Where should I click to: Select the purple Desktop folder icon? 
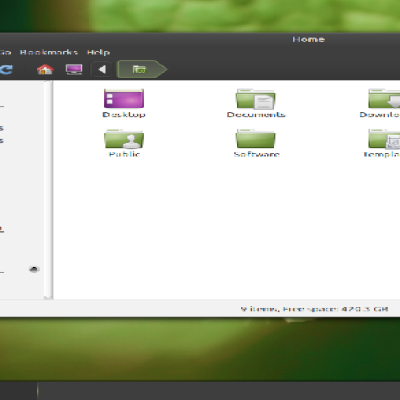click(x=124, y=98)
